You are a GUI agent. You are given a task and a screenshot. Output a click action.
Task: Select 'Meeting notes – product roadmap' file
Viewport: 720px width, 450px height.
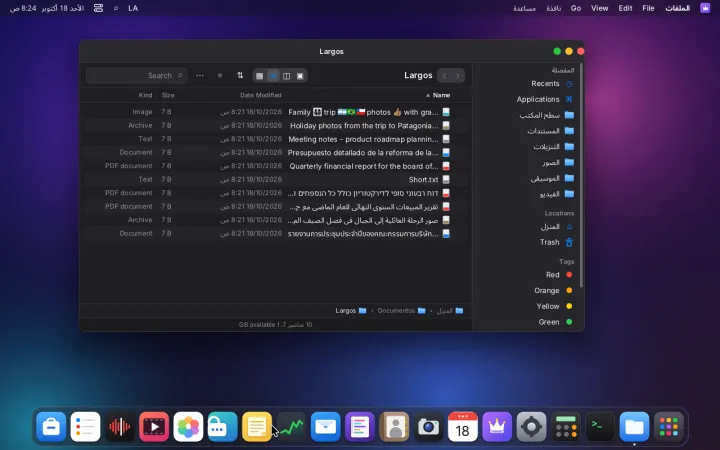click(276, 139)
